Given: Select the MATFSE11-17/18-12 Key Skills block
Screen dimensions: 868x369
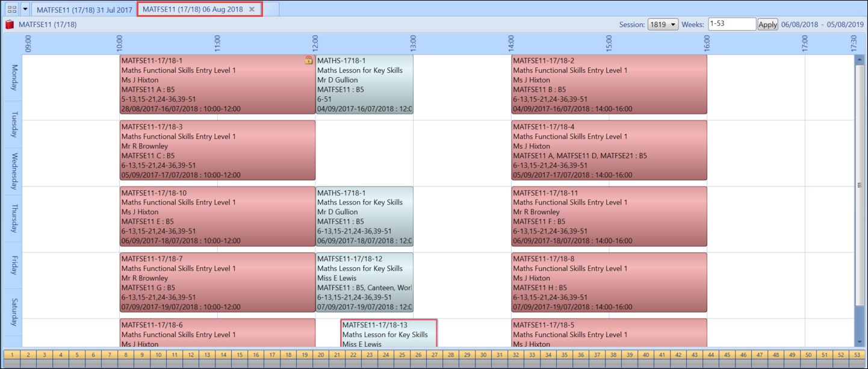Looking at the screenshot, I should [364, 282].
